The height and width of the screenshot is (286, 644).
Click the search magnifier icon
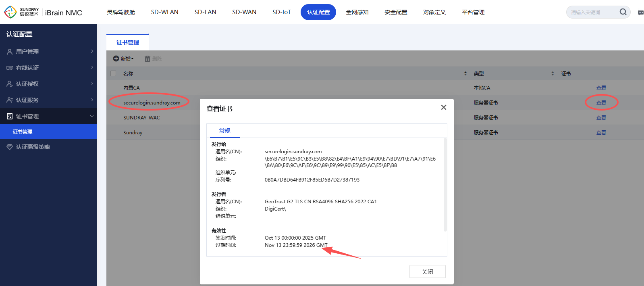click(623, 12)
